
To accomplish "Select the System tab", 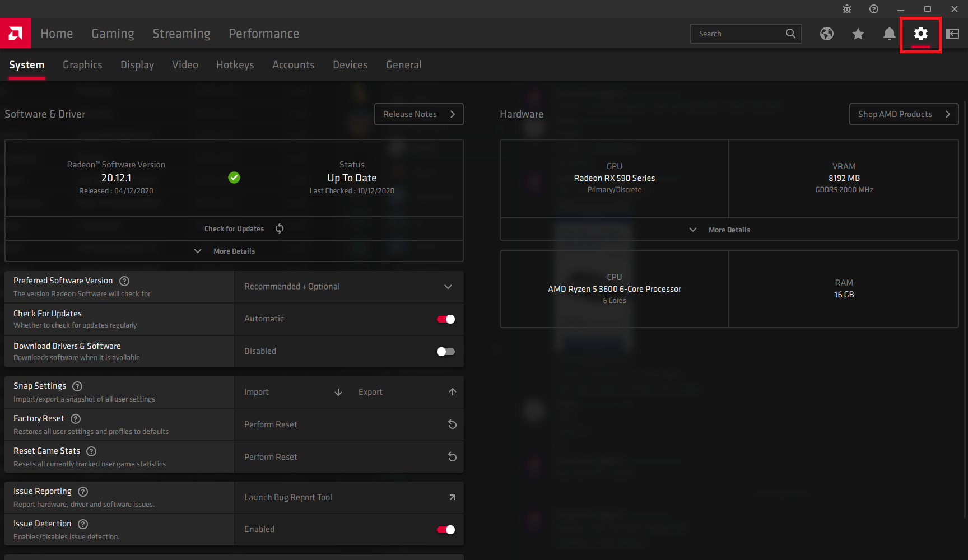I will tap(26, 65).
